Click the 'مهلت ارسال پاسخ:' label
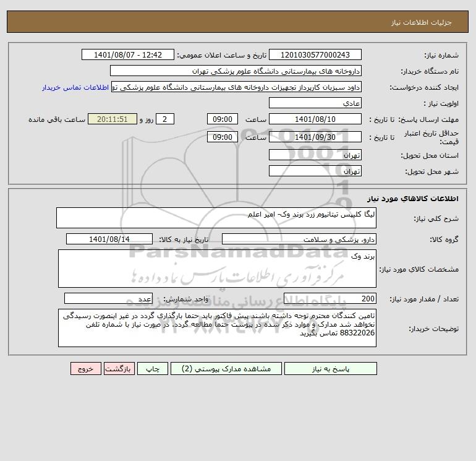The width and height of the screenshot is (476, 461). (428, 119)
